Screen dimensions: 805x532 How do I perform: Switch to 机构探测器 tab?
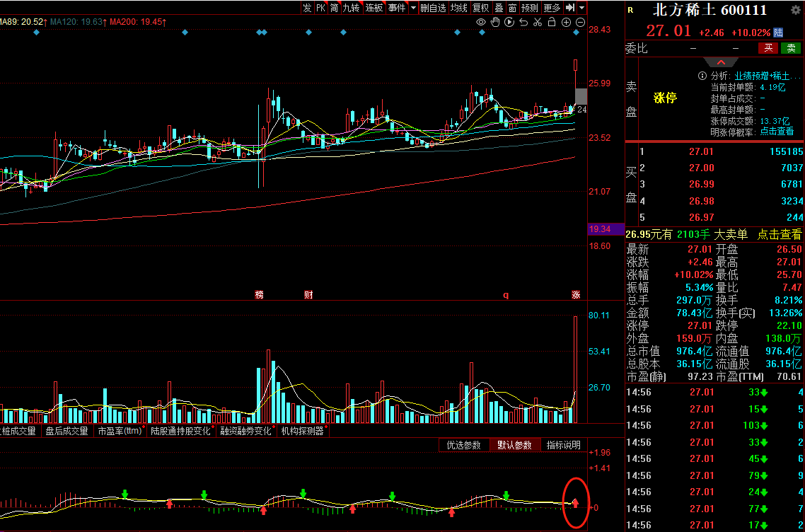302,431
